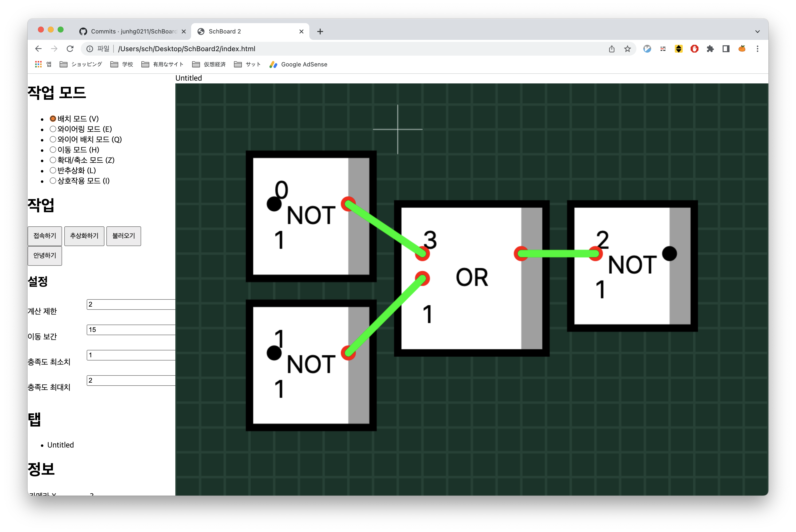Open the 学校 bookmark folder
This screenshot has height=532, width=796.
pos(122,64)
